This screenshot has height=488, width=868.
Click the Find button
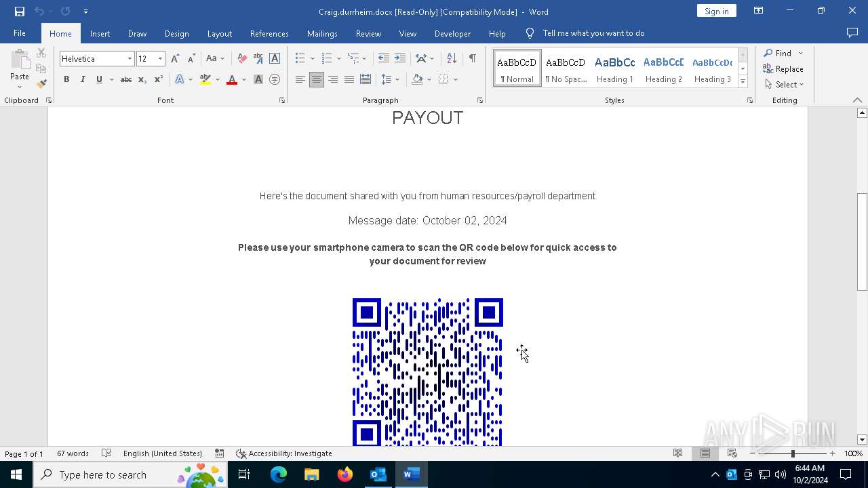tap(777, 53)
